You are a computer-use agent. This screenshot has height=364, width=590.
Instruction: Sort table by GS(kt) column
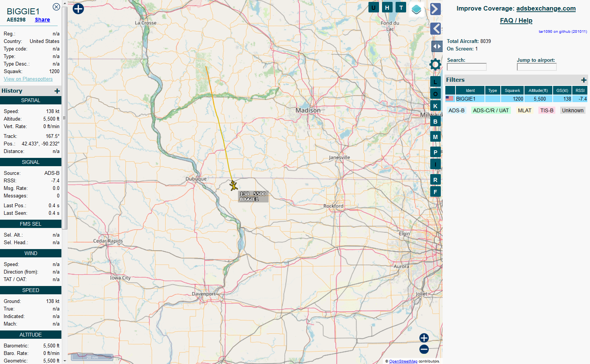click(562, 90)
